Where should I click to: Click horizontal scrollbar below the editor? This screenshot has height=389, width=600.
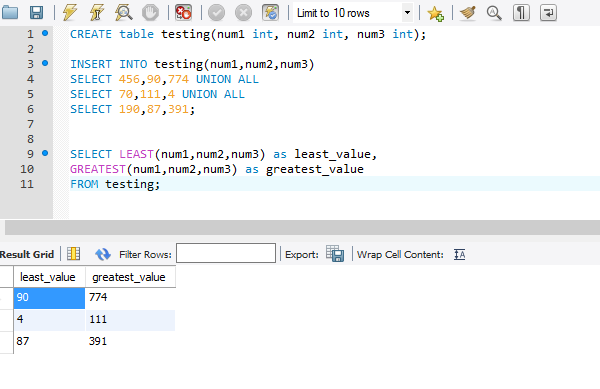(x=302, y=228)
